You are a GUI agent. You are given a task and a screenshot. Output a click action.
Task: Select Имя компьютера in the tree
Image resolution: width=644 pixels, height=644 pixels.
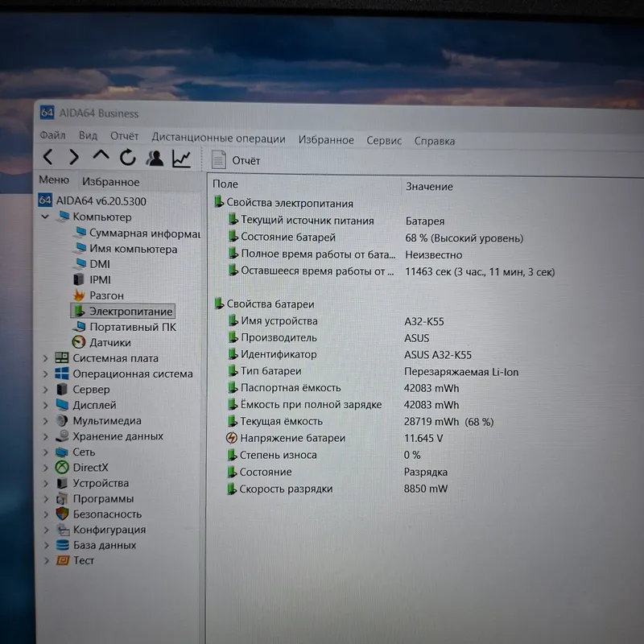(126, 249)
